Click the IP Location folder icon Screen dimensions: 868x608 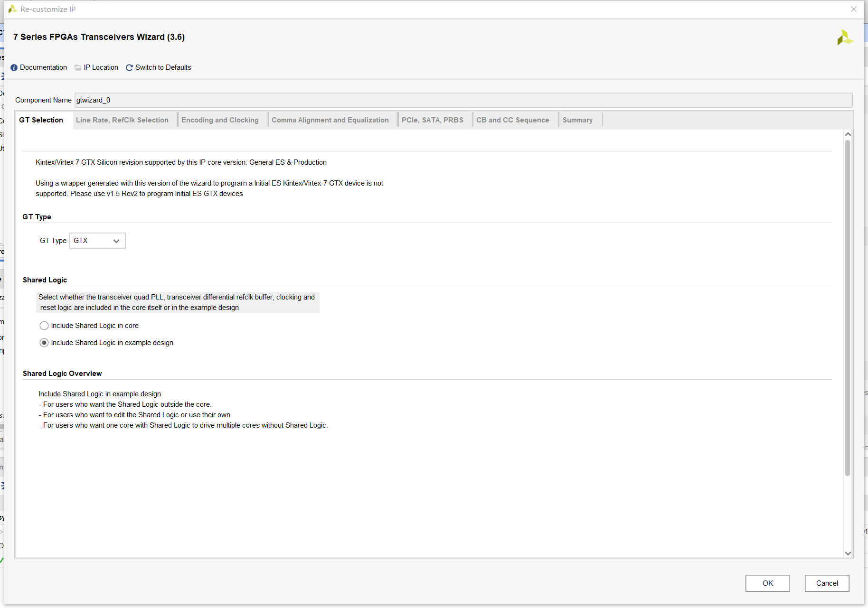pyautogui.click(x=78, y=68)
